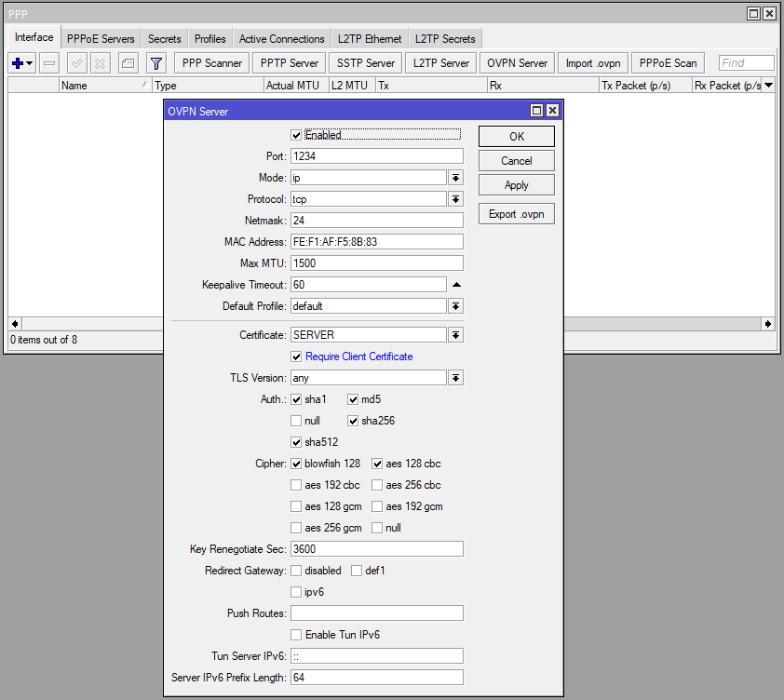Toggle the sha512 auth checkbox
The image size is (784, 700).
296,442
